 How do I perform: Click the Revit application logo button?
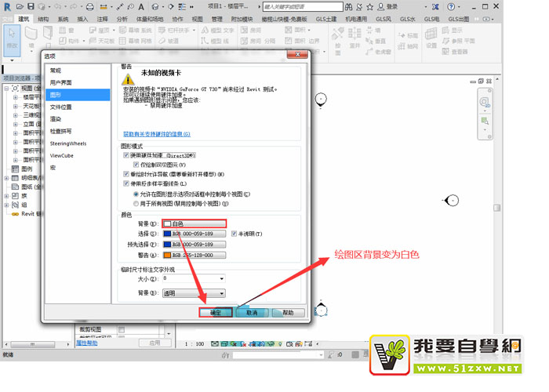click(x=7, y=6)
